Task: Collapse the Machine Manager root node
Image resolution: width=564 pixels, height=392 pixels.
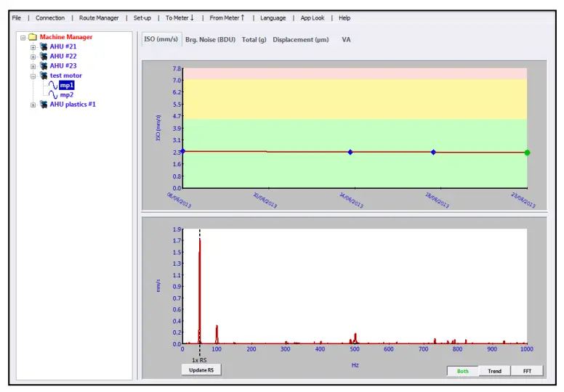Action: coord(23,37)
